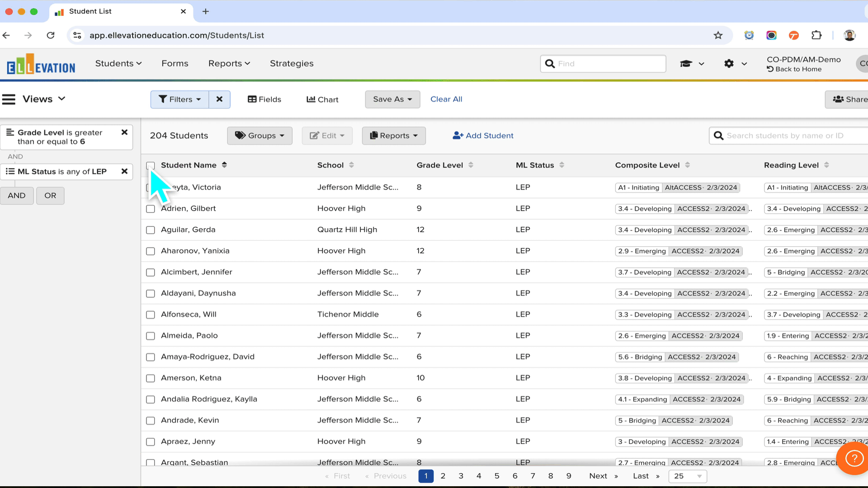This screenshot has height=488, width=868.
Task: Go back in browser history
Action: coord(6,35)
